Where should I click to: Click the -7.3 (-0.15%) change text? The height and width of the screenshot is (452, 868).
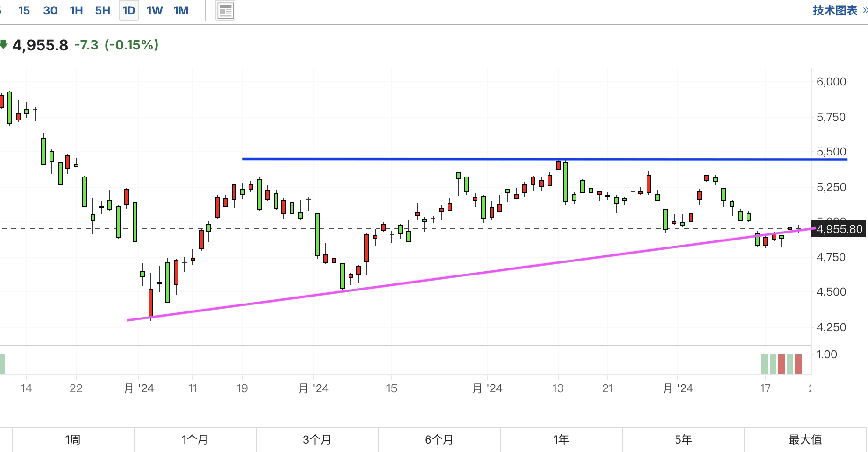tap(117, 45)
